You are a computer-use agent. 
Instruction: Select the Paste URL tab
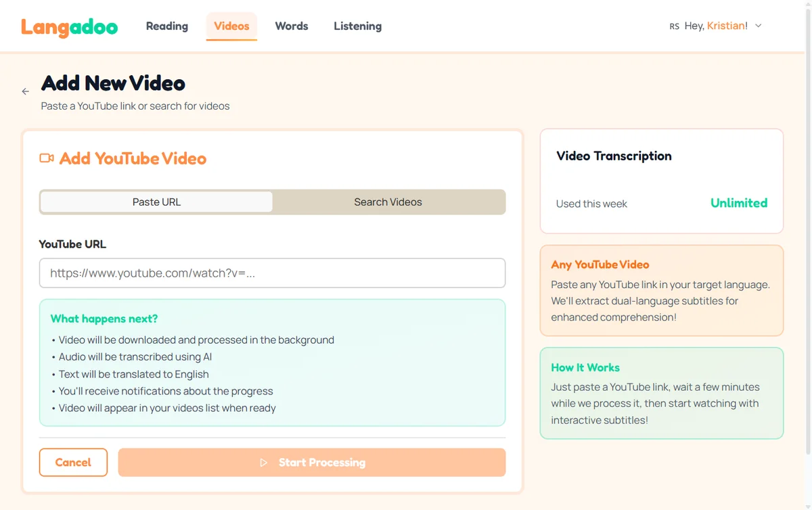click(156, 202)
